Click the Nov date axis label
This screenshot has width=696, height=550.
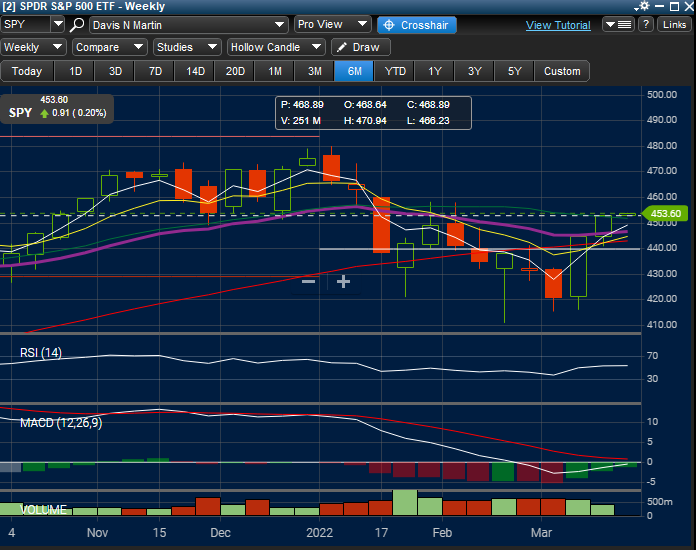pos(97,532)
